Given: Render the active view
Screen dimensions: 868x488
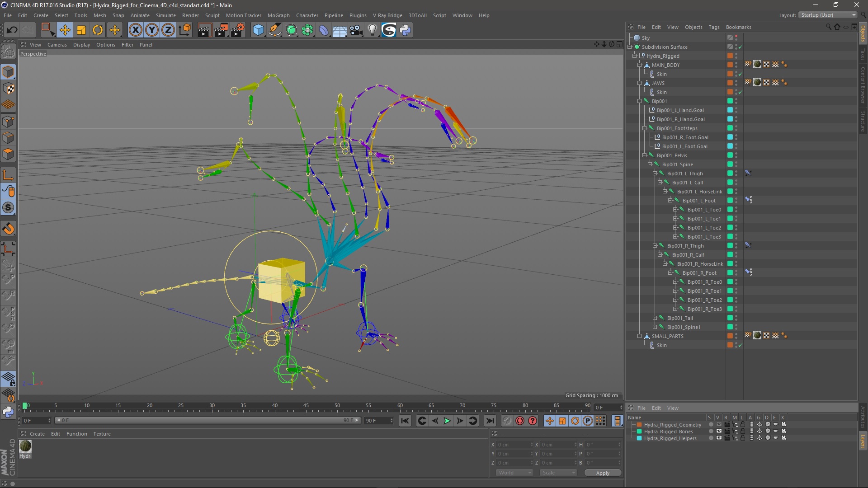Looking at the screenshot, I should (x=204, y=30).
